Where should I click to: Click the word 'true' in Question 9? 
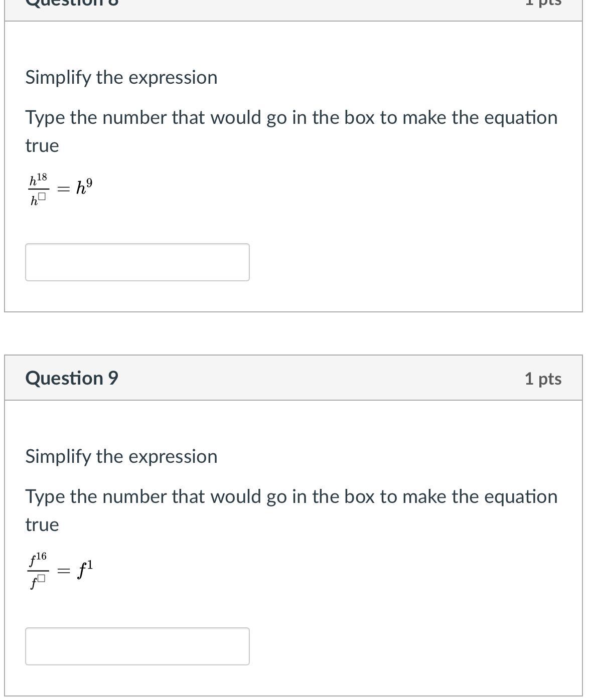coord(42,524)
